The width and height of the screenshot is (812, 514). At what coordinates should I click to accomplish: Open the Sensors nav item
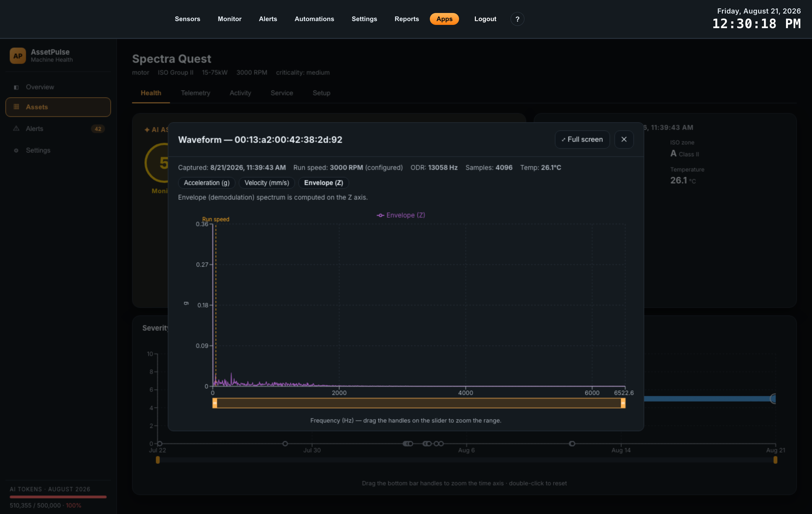[x=187, y=19]
